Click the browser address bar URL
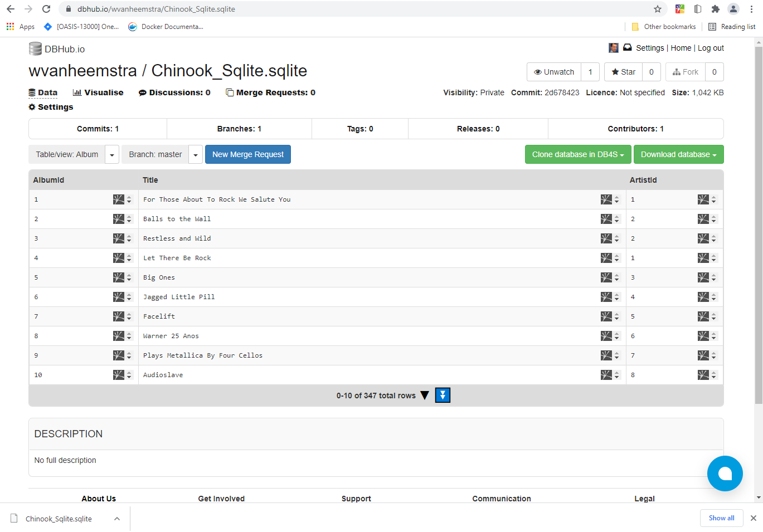The width and height of the screenshot is (763, 532). pos(156,9)
